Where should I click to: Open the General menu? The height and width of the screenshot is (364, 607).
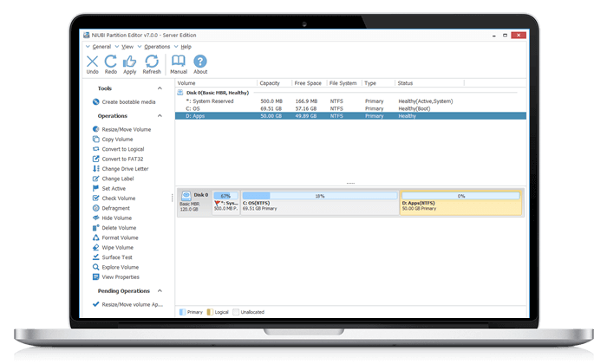tap(101, 46)
